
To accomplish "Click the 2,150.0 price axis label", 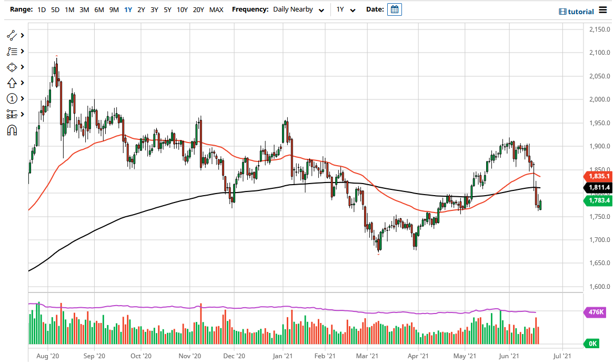I will pyautogui.click(x=599, y=29).
